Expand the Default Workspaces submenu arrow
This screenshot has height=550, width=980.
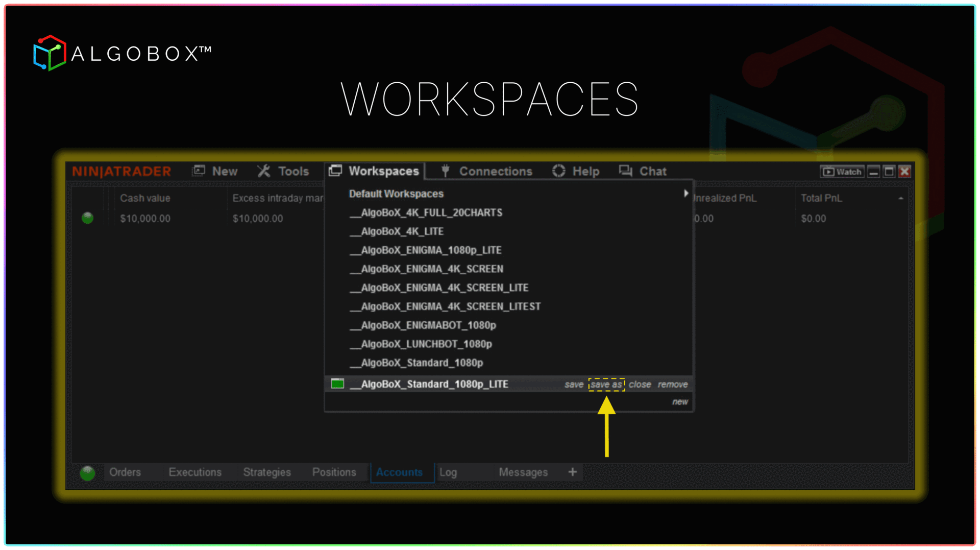(x=685, y=194)
